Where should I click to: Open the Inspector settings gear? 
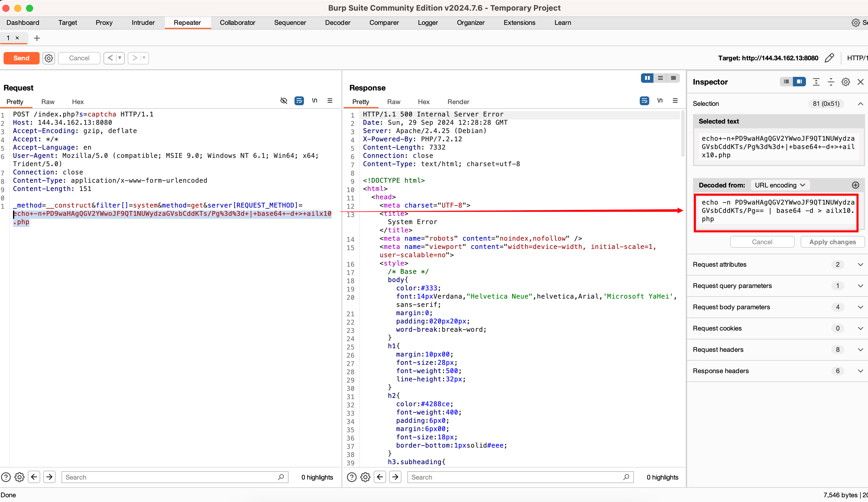tap(846, 82)
